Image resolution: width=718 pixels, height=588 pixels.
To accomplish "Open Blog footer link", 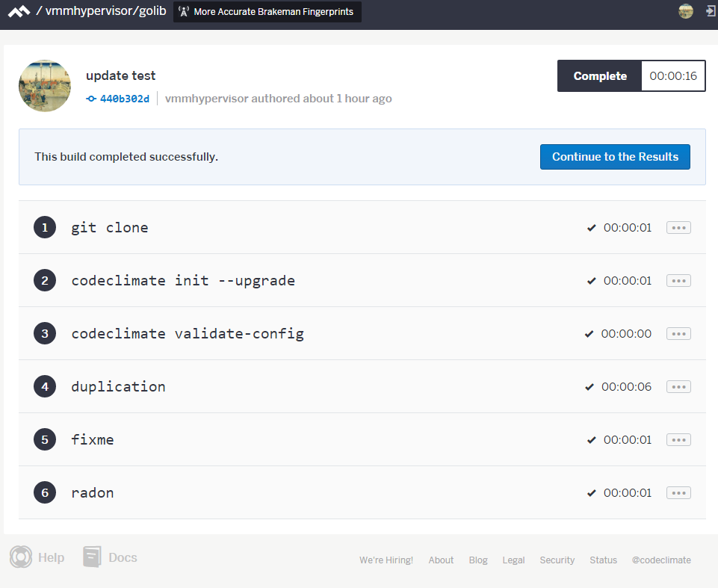I will [478, 560].
